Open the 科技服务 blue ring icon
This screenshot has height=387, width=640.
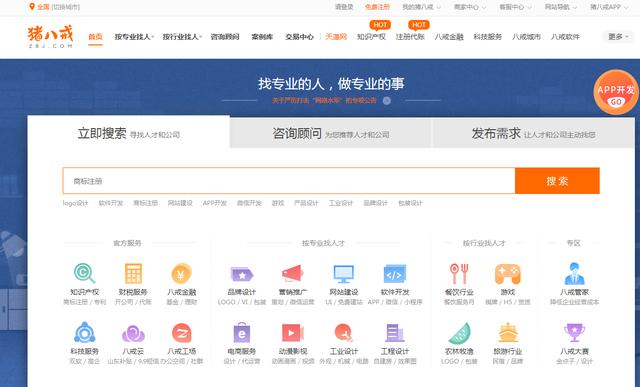pyautogui.click(x=84, y=333)
